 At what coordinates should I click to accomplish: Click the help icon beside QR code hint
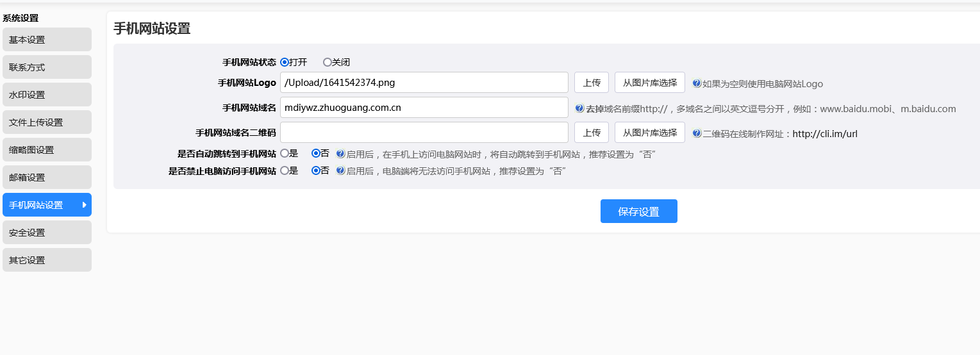pyautogui.click(x=697, y=133)
